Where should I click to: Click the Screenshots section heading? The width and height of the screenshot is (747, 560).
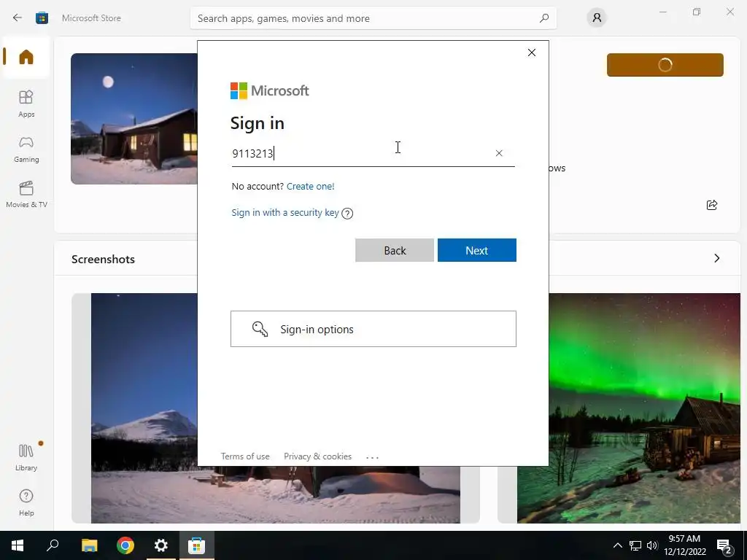point(103,259)
